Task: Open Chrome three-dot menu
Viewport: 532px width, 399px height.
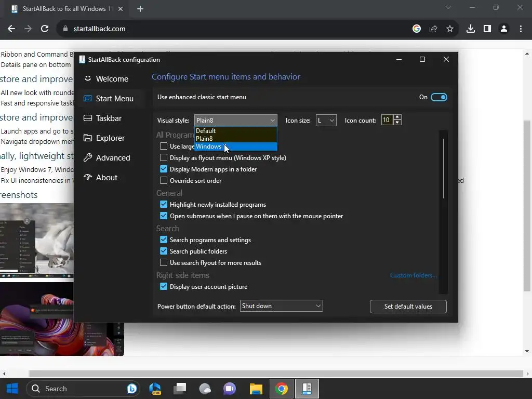Action: (521, 29)
